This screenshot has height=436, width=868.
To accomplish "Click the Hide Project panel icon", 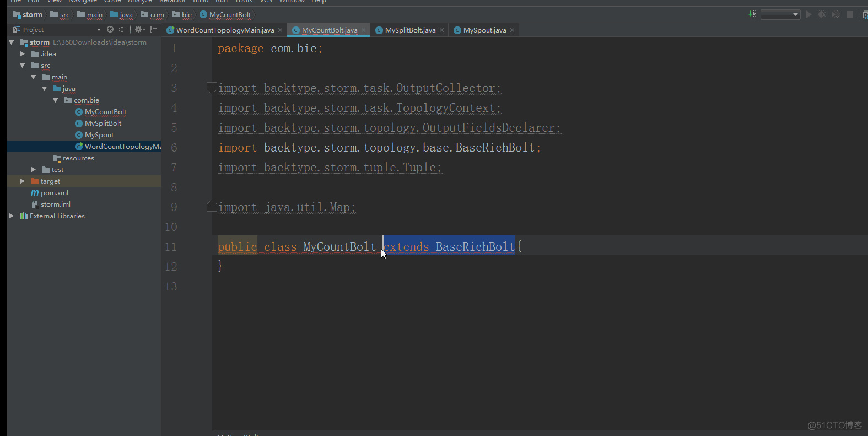I will (x=154, y=29).
